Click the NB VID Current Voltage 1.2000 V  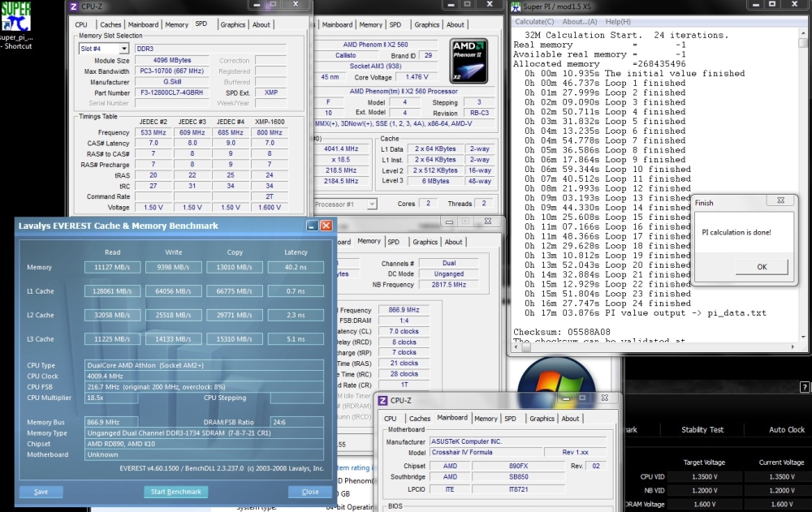(x=781, y=490)
